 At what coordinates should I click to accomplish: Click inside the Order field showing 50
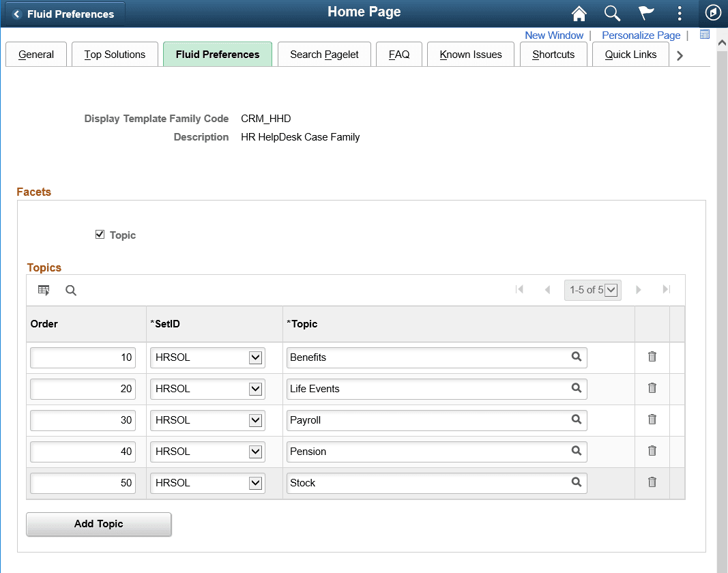click(x=82, y=482)
